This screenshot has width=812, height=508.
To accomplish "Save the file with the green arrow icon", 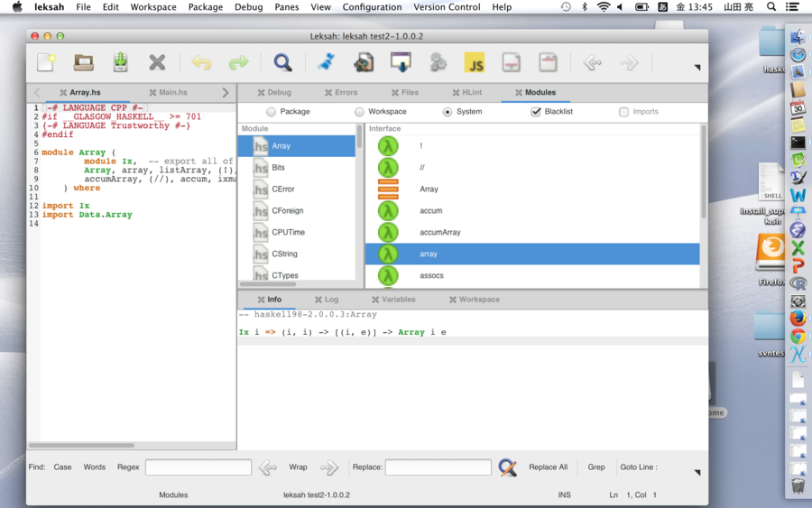I will (x=120, y=62).
